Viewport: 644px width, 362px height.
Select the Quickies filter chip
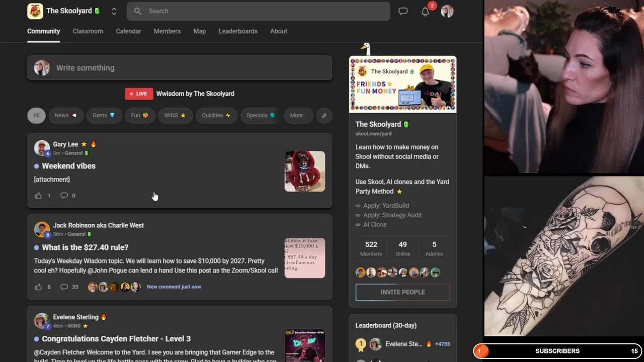click(216, 115)
